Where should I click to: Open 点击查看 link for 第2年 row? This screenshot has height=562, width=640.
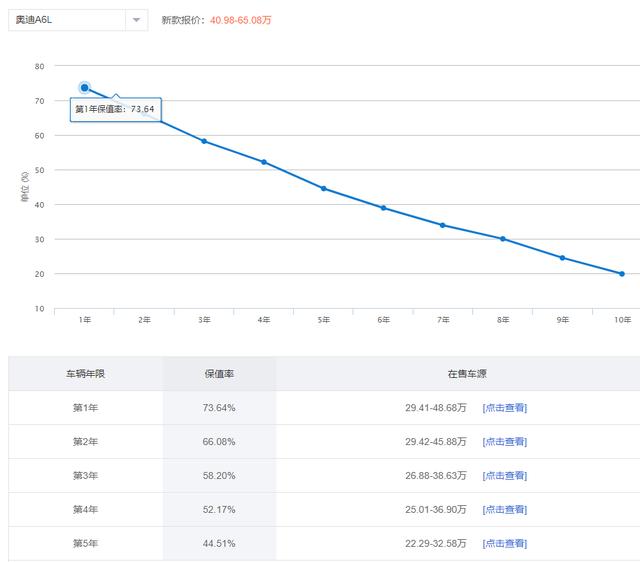(504, 442)
